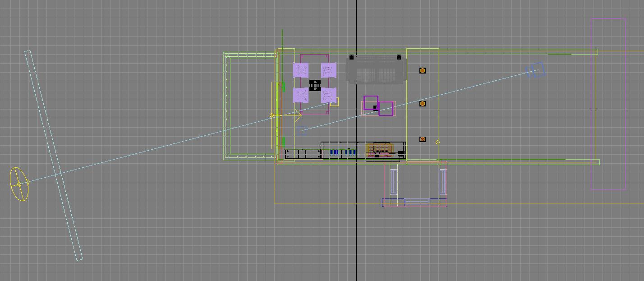Select the black cabinet with compartments at bottom left
The width and height of the screenshot is (644, 281).
coord(303,154)
